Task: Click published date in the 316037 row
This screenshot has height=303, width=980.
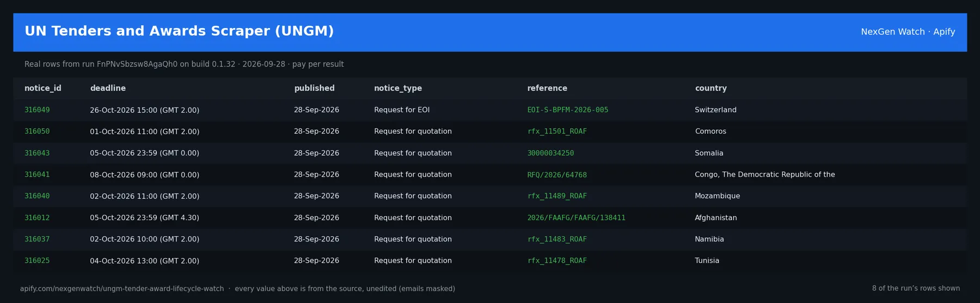Action: (316, 239)
